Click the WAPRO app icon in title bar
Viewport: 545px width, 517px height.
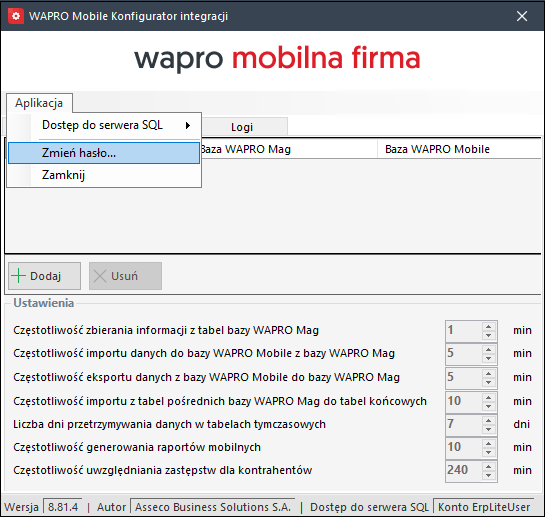pyautogui.click(x=16, y=16)
